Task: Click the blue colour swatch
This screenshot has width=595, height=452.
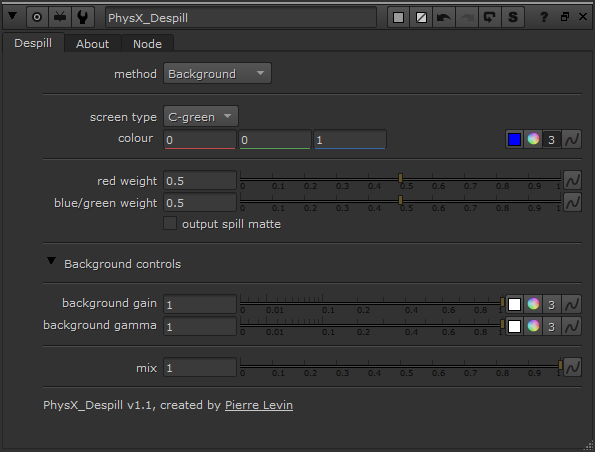Action: click(x=514, y=139)
